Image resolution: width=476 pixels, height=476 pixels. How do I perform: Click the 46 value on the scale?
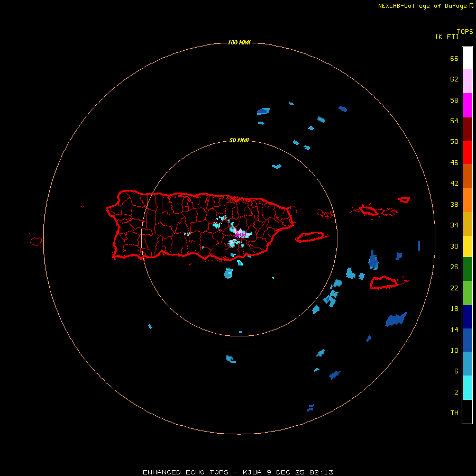coord(454,163)
